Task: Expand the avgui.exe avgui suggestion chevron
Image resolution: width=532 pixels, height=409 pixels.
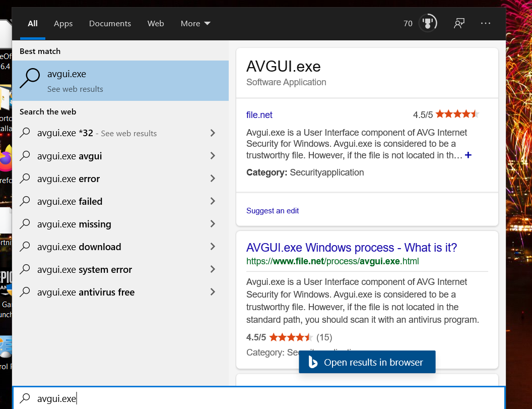Action: [x=213, y=156]
